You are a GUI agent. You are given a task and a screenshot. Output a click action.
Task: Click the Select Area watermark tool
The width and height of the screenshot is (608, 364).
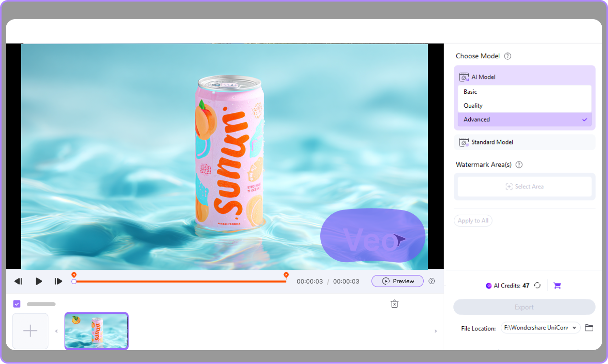click(525, 187)
